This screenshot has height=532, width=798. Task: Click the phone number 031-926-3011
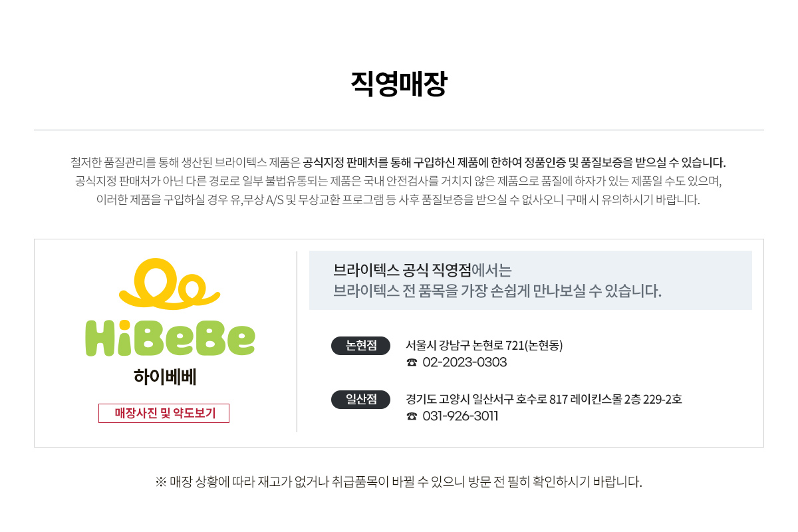click(460, 416)
